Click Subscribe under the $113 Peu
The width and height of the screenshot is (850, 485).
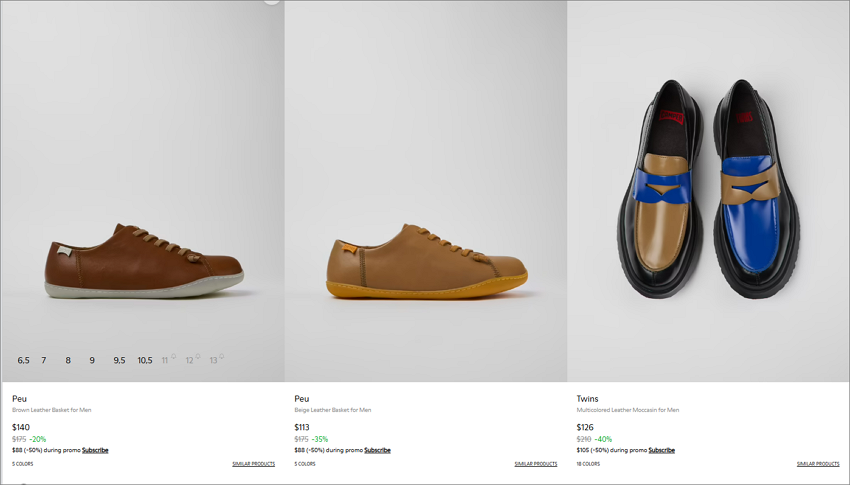tap(377, 450)
